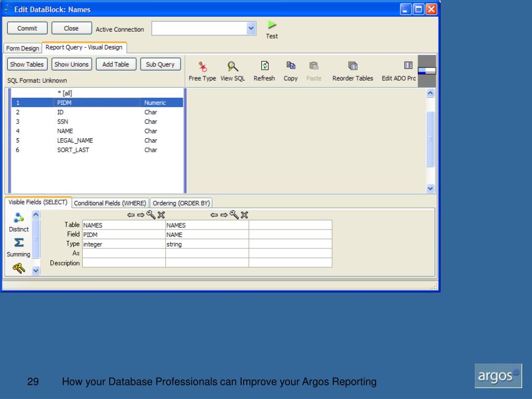Minimize the Edit DataBlock window
Image resolution: width=532 pixels, height=399 pixels.
pyautogui.click(x=406, y=9)
